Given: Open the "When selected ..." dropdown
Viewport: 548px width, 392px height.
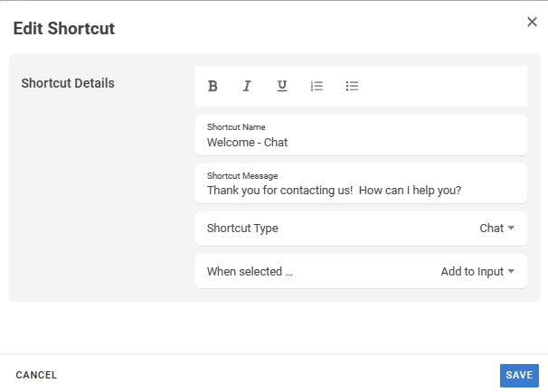Looking at the screenshot, I should tap(360, 271).
